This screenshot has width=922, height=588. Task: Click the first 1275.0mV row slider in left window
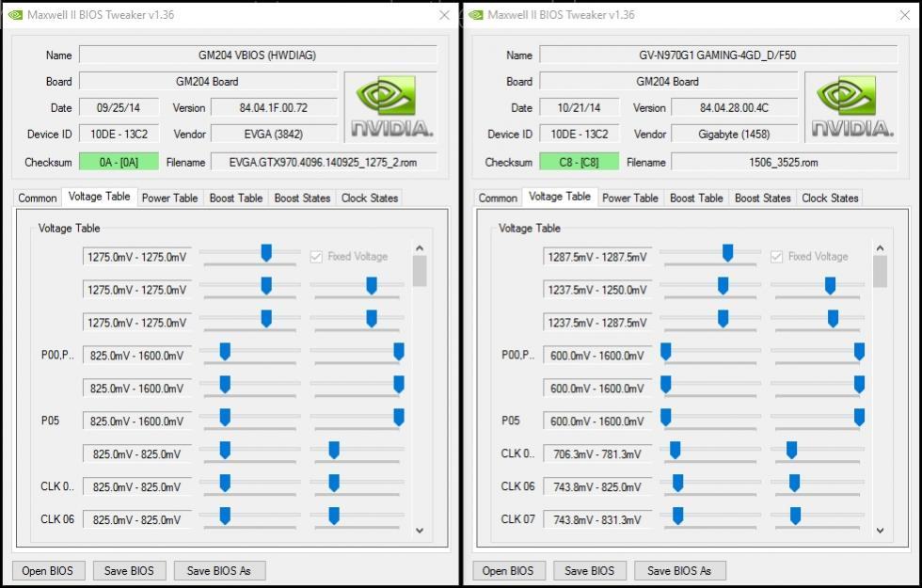266,253
